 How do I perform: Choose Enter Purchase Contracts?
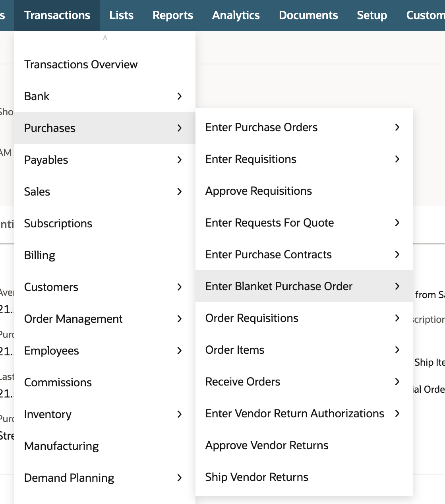[x=304, y=254]
